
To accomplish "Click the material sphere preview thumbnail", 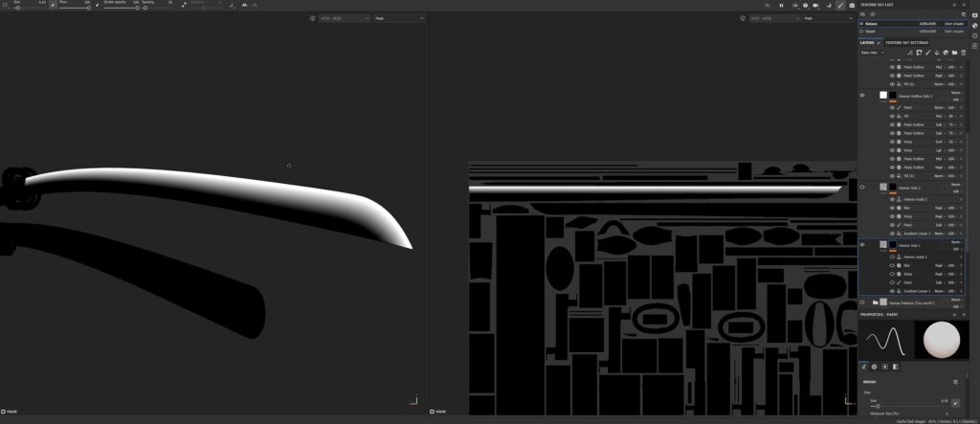I will 941,341.
